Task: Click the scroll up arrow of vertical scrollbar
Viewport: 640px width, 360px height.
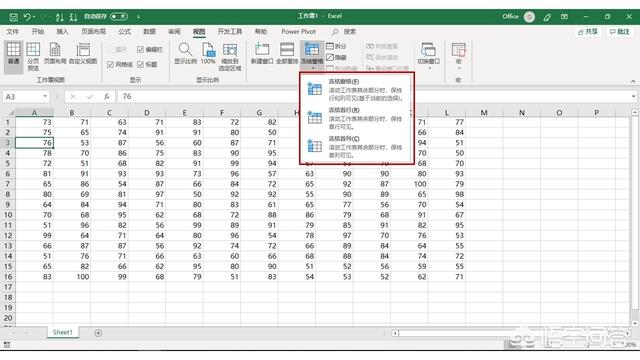Action: 635,112
